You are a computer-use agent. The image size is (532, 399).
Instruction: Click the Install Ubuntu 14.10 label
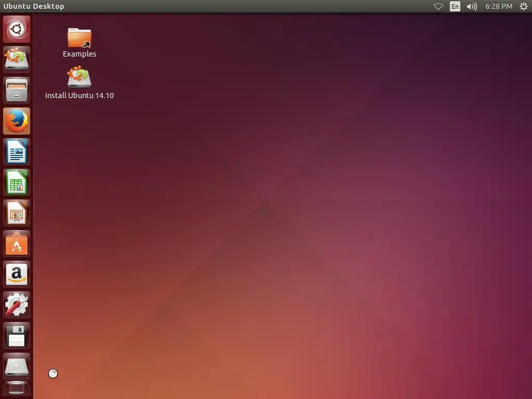pos(79,96)
